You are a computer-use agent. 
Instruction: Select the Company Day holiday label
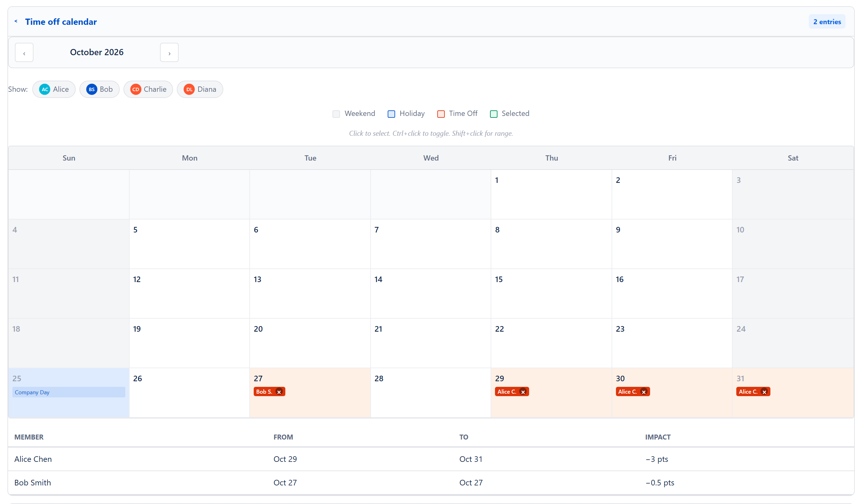[x=69, y=392]
